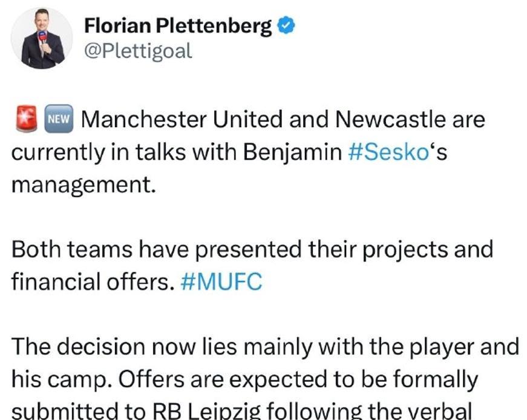This screenshot has height=420, width=527.
Task: Open the @Plettigoal handle link
Action: click(138, 51)
